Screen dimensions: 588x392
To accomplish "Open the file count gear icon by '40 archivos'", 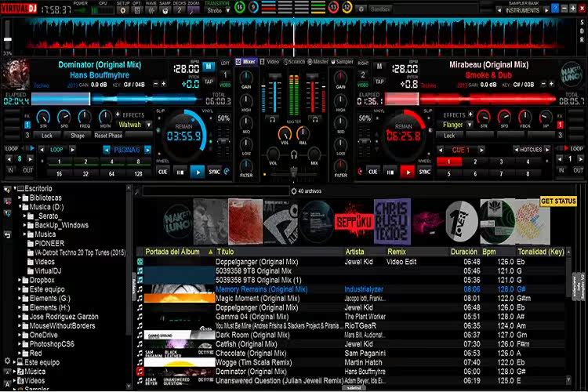I will [294, 191].
